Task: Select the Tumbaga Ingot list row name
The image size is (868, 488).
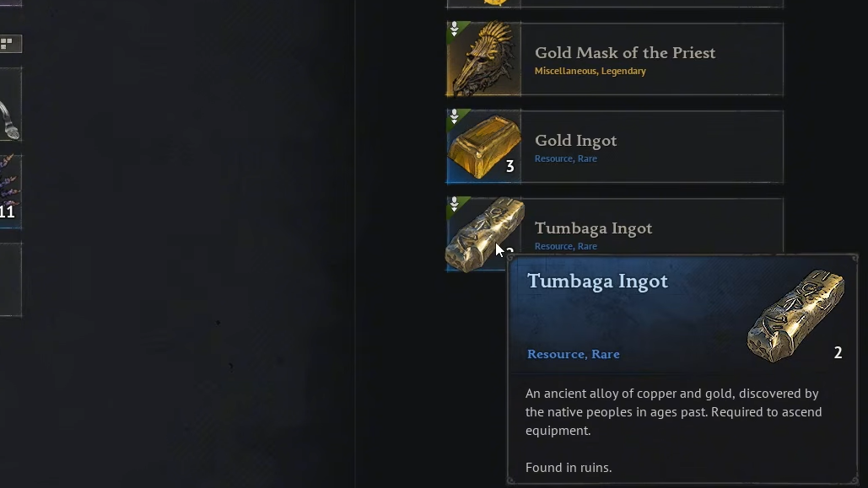Action: click(x=594, y=228)
